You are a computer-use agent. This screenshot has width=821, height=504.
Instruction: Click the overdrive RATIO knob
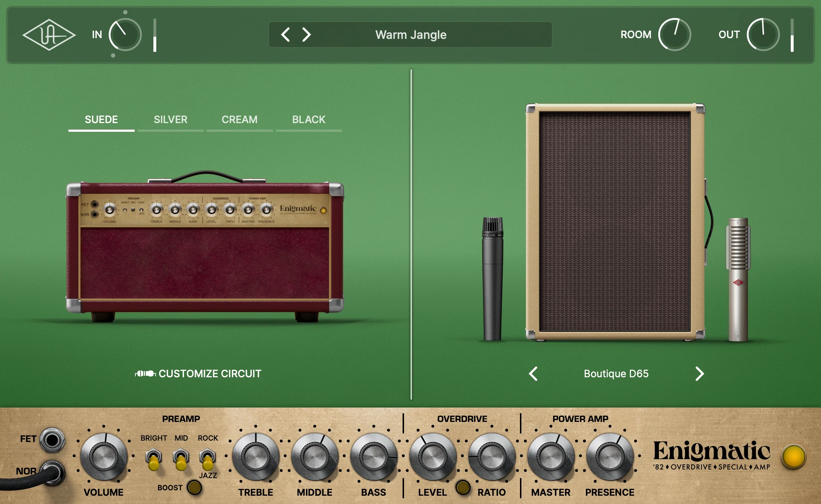[x=492, y=456]
